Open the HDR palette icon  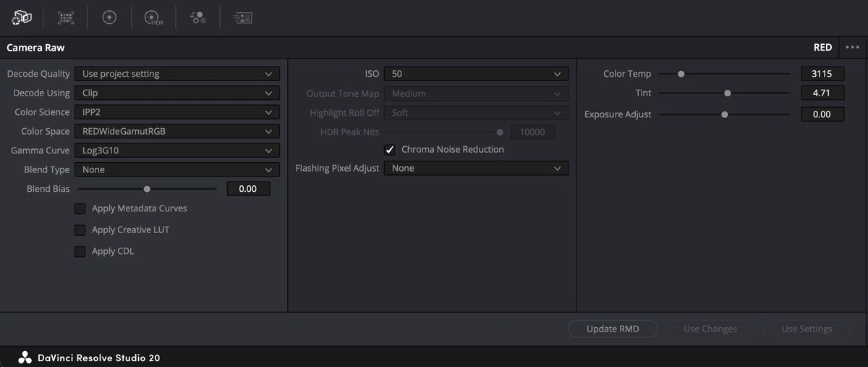pos(153,17)
